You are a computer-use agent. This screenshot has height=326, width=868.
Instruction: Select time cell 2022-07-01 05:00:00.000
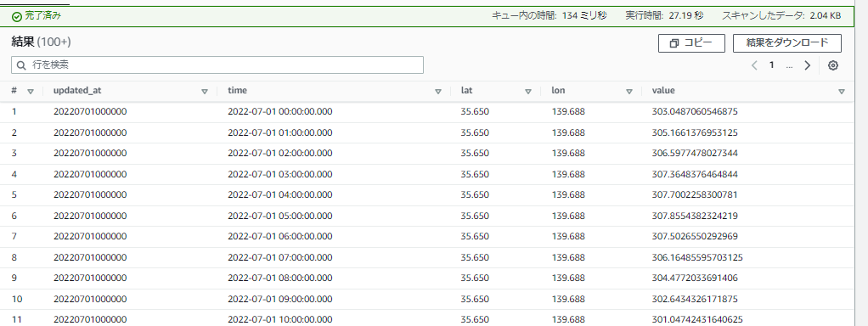280,216
